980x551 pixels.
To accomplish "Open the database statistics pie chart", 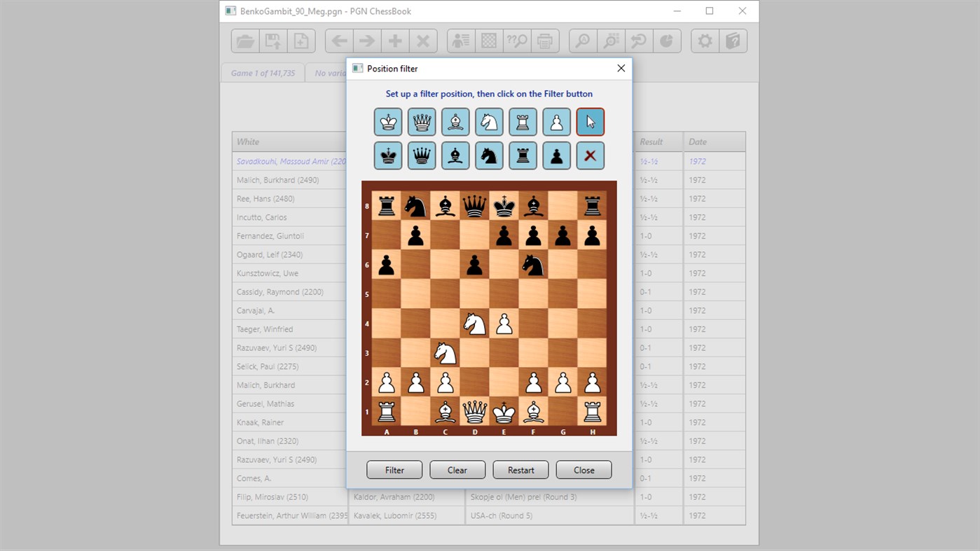I will [x=667, y=41].
